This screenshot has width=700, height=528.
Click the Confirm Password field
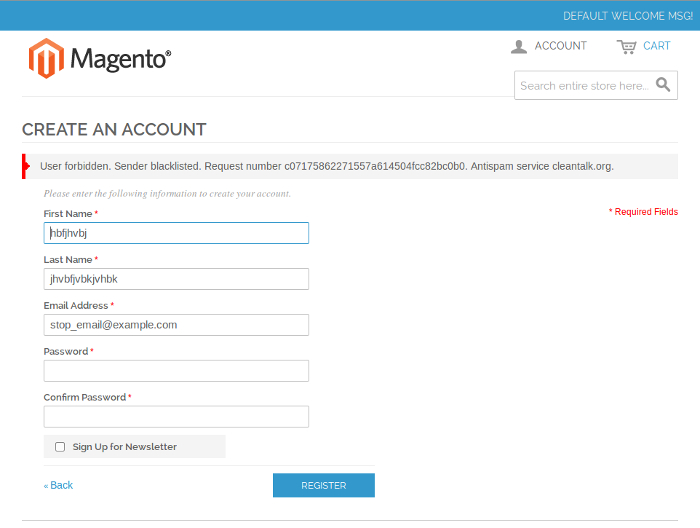click(176, 417)
